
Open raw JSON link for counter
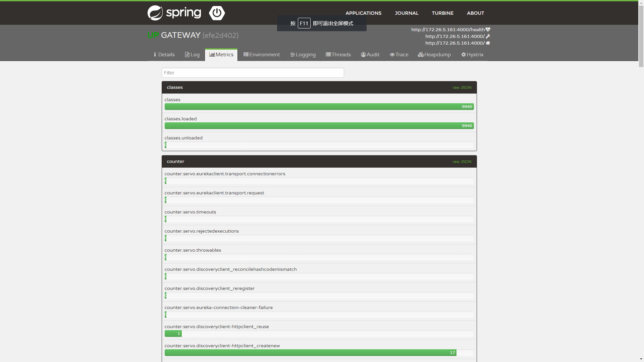click(x=462, y=162)
